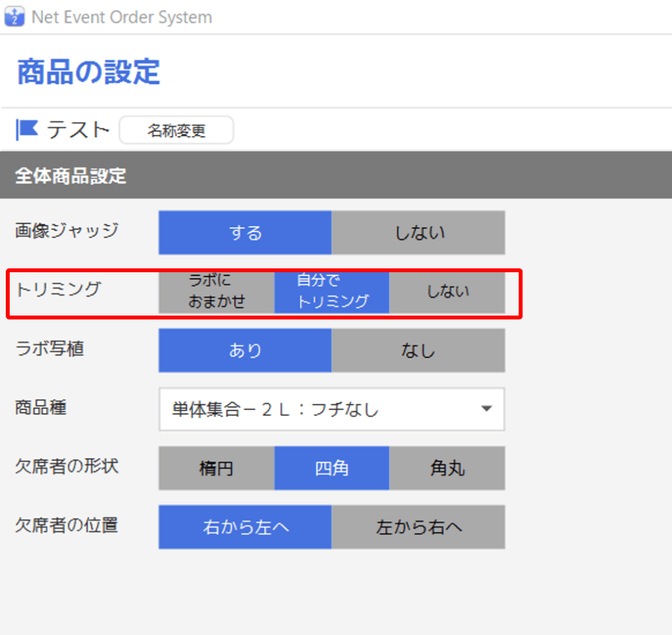Click the テスト event name label
Screen dimensions: 672x635
(x=78, y=129)
